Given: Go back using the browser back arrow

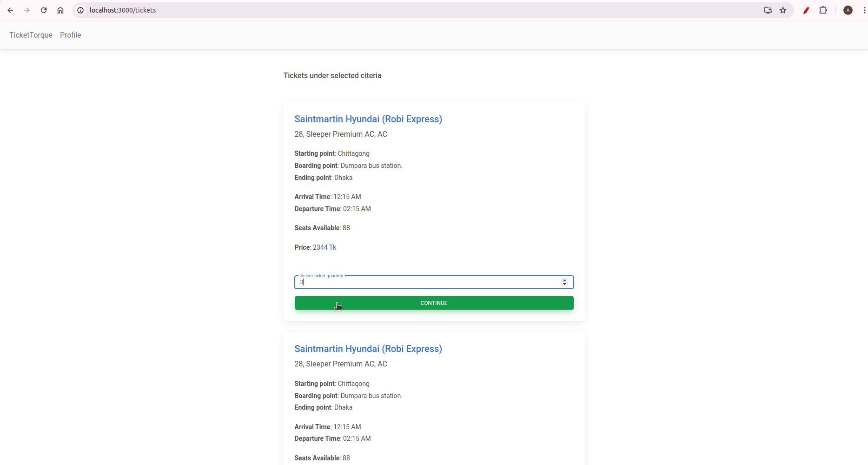Looking at the screenshot, I should tap(10, 10).
